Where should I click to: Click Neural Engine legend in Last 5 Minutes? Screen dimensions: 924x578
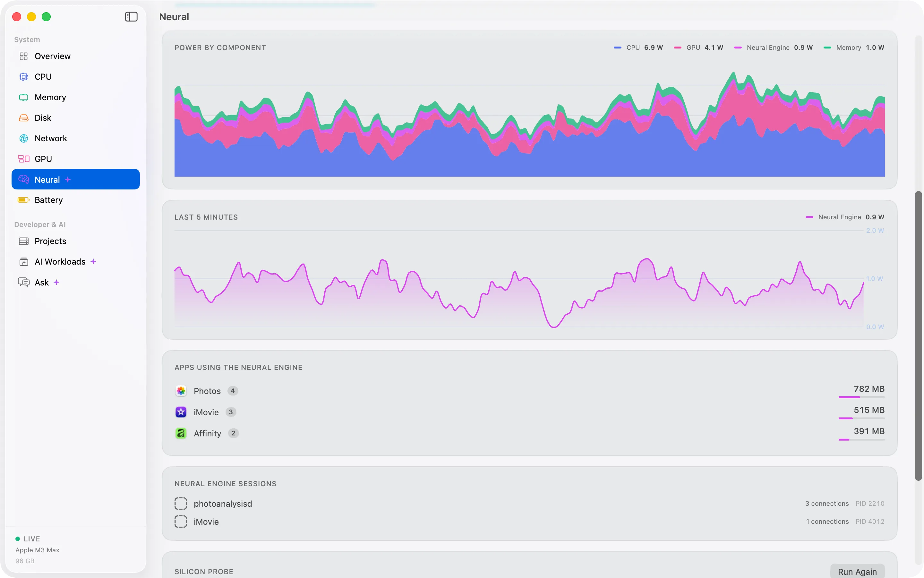point(844,217)
